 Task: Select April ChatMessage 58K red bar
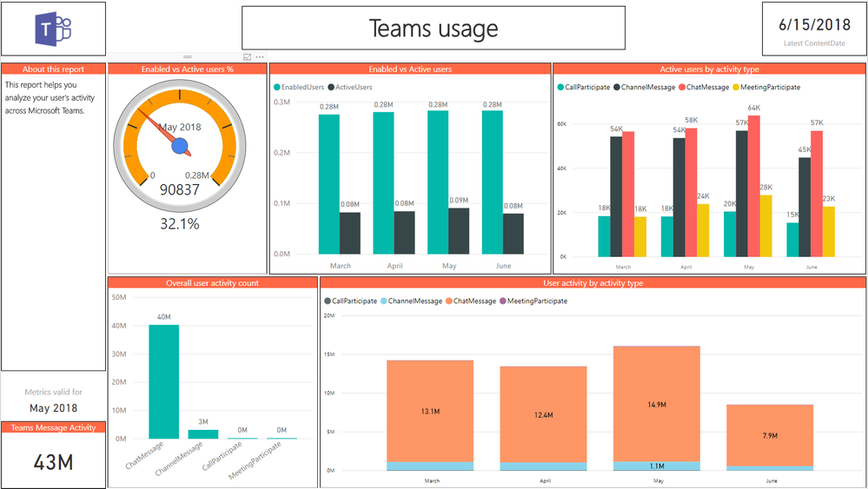pos(691,193)
